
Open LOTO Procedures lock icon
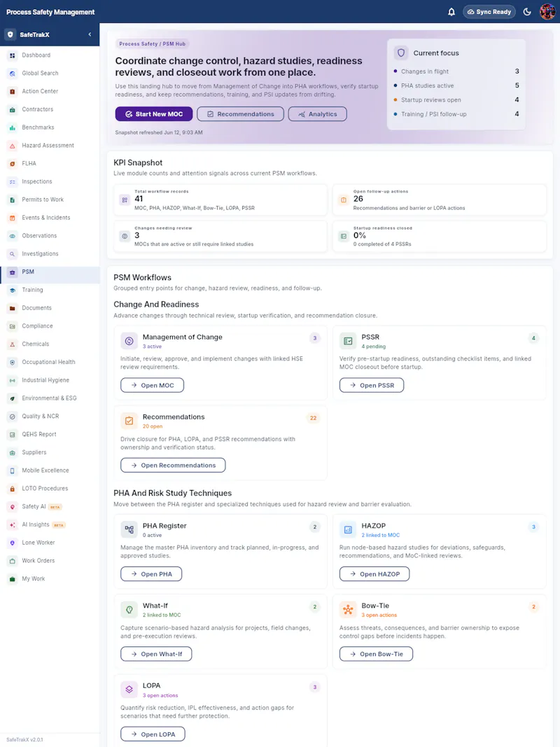(13, 489)
